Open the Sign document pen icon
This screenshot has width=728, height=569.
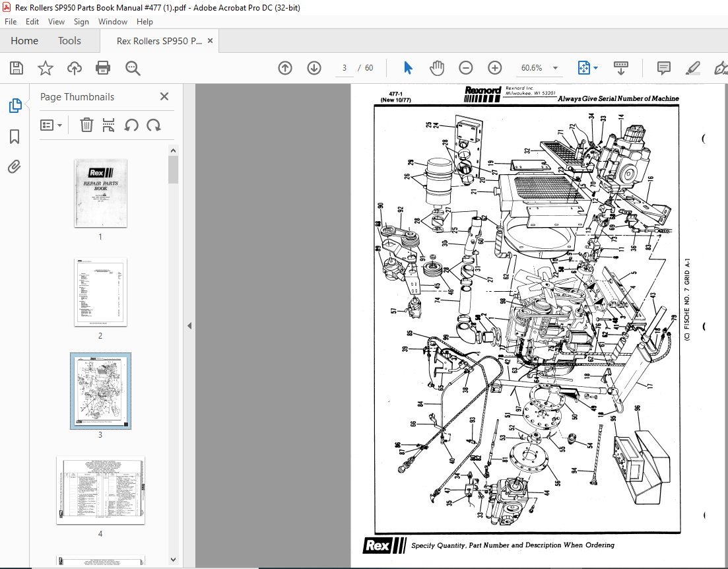(721, 68)
